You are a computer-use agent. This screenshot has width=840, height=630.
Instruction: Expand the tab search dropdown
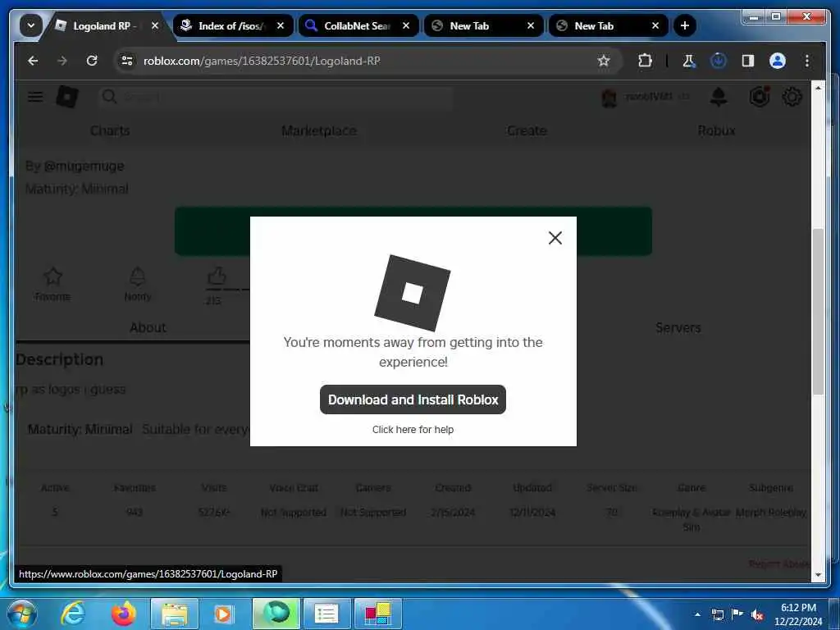tap(30, 25)
